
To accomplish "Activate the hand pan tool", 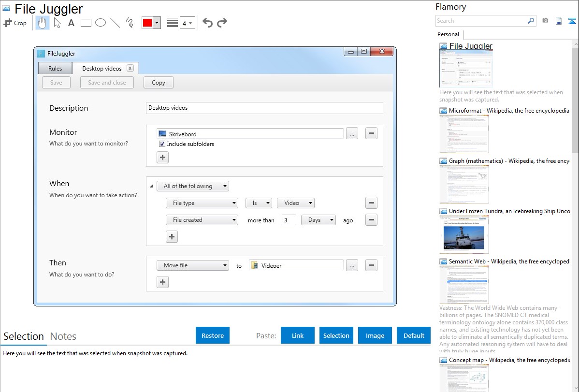I will point(43,23).
